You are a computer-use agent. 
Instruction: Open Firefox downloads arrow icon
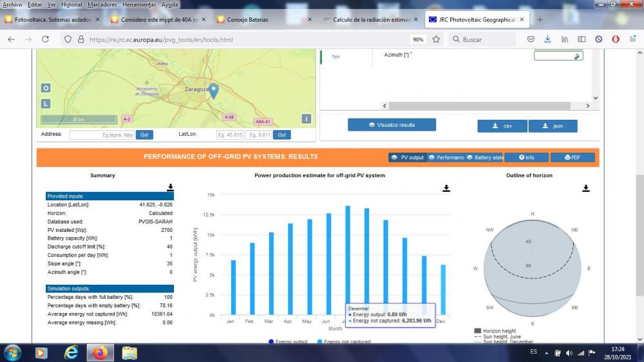547,39
